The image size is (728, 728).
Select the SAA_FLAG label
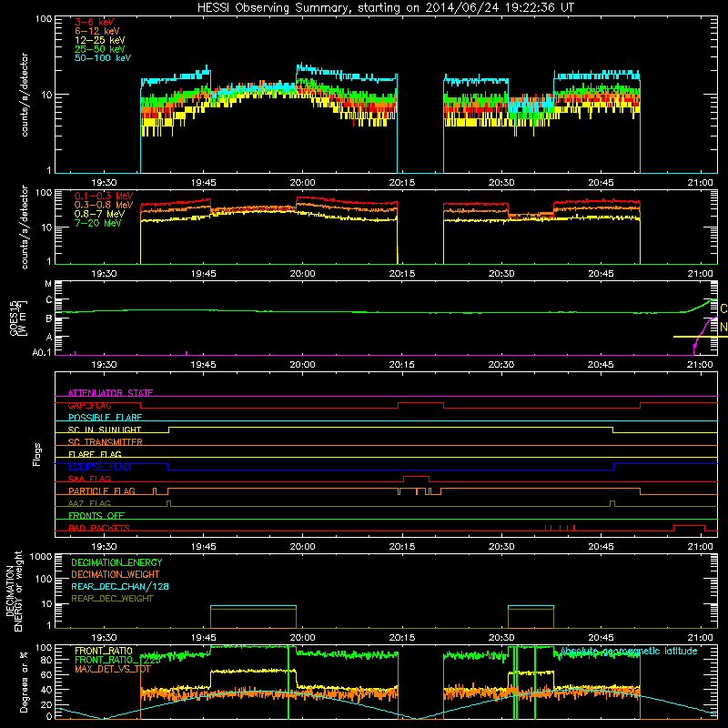[x=89, y=479]
